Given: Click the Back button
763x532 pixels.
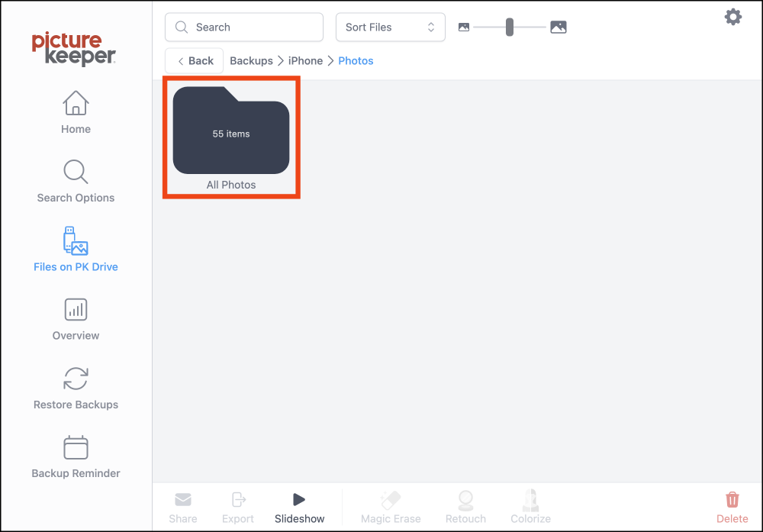Looking at the screenshot, I should tap(194, 61).
